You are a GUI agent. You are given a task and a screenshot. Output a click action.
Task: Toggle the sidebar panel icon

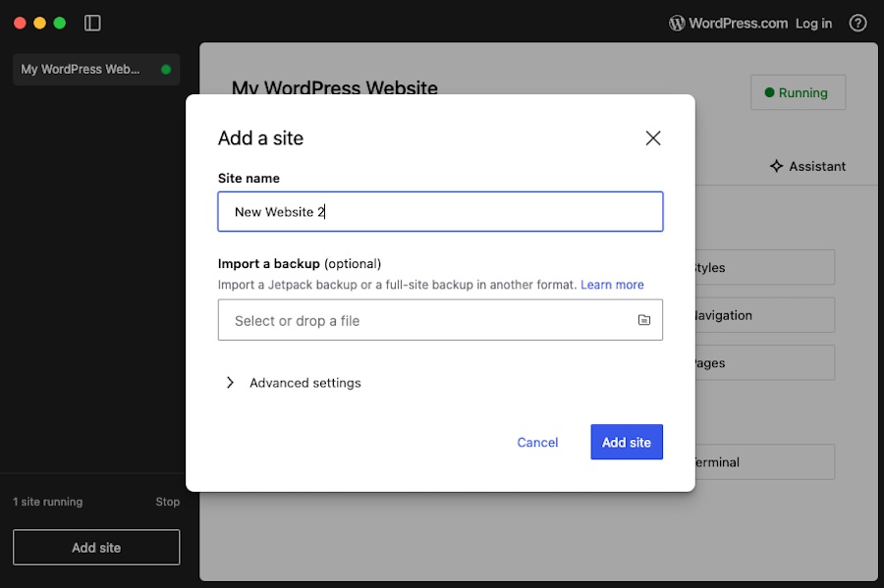coord(92,23)
